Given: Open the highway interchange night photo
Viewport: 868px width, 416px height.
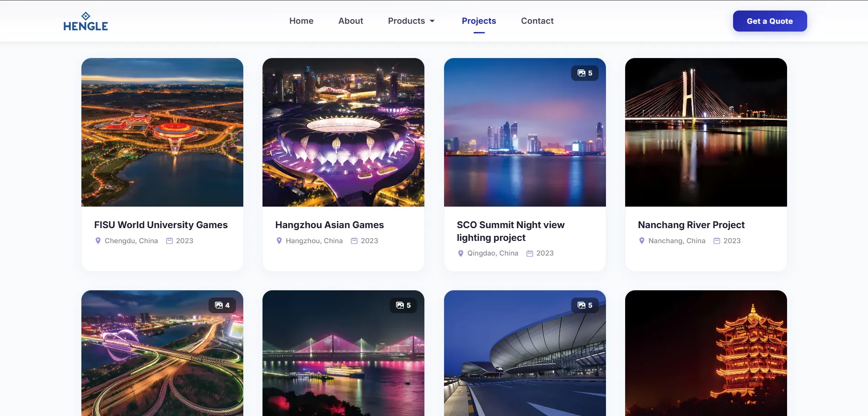Looking at the screenshot, I should point(162,353).
